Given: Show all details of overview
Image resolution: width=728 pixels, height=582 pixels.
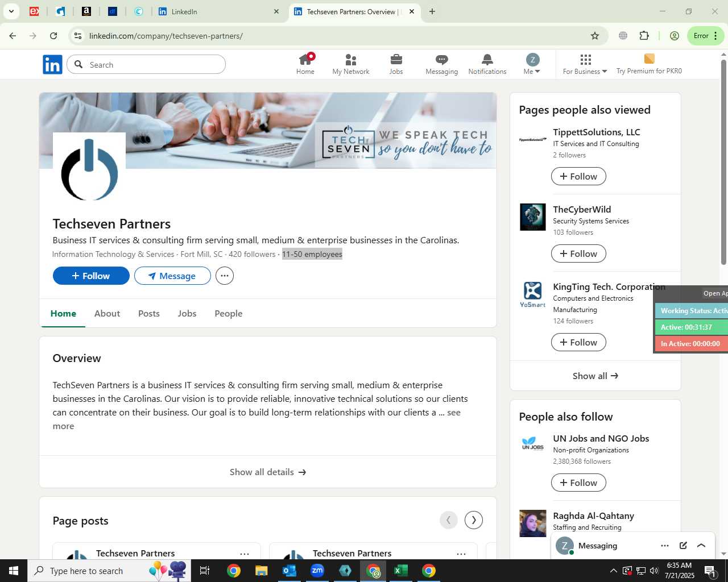Looking at the screenshot, I should coord(268,472).
